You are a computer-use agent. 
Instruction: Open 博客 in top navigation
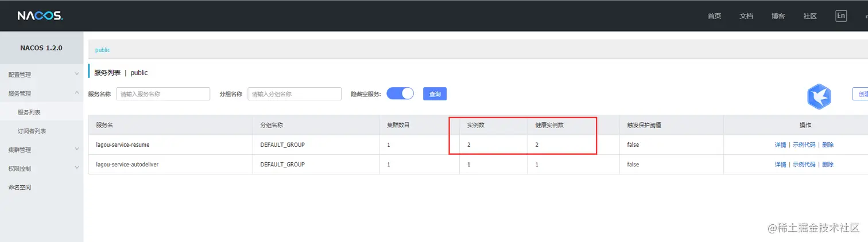click(x=778, y=16)
